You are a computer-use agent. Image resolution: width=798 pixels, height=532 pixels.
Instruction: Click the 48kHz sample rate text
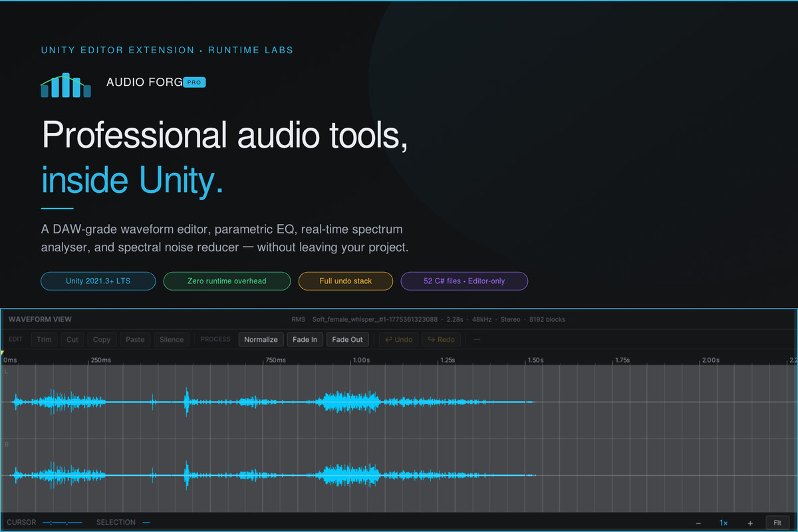482,319
